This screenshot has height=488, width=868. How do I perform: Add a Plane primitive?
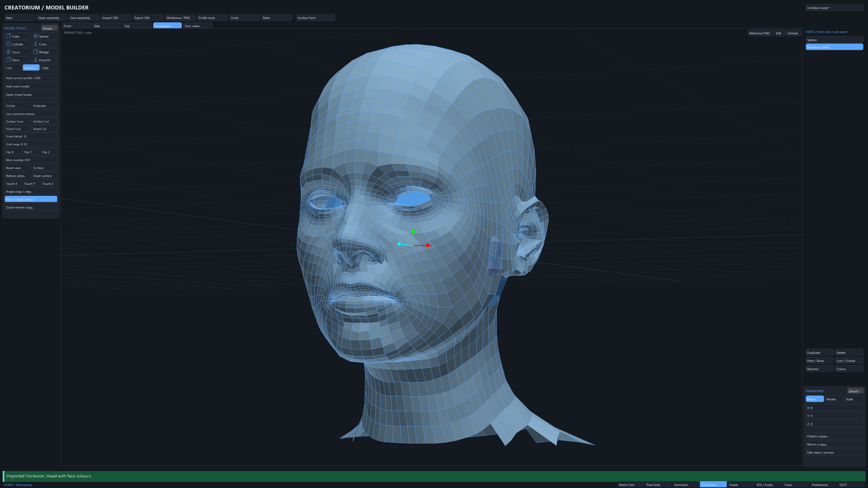click(x=17, y=60)
